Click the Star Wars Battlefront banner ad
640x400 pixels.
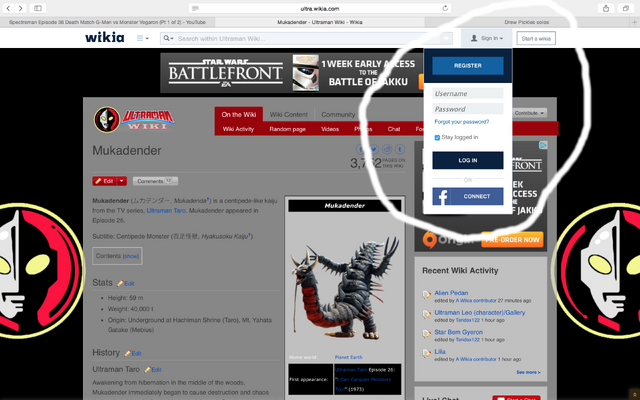point(292,73)
